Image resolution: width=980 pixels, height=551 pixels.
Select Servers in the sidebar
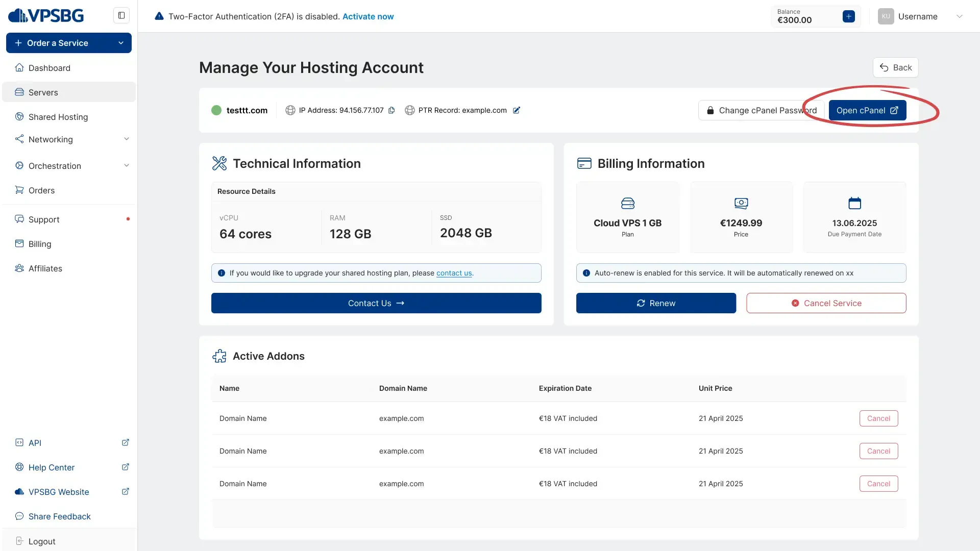click(x=43, y=92)
